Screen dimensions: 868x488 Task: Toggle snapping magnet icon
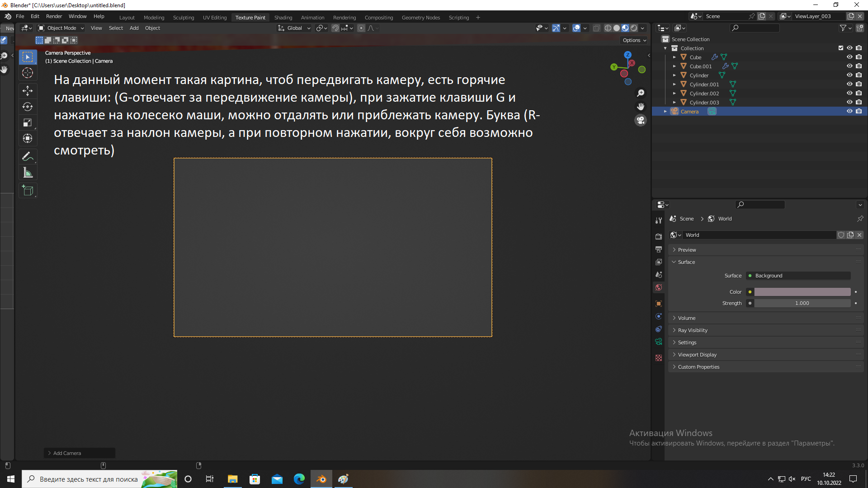pos(335,28)
